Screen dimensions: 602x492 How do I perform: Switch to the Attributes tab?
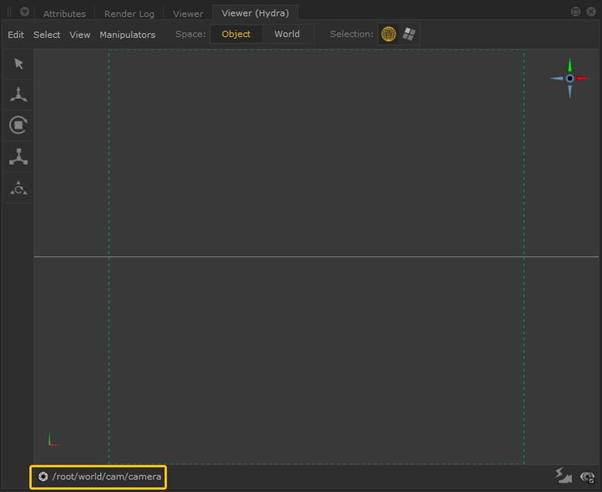click(64, 14)
